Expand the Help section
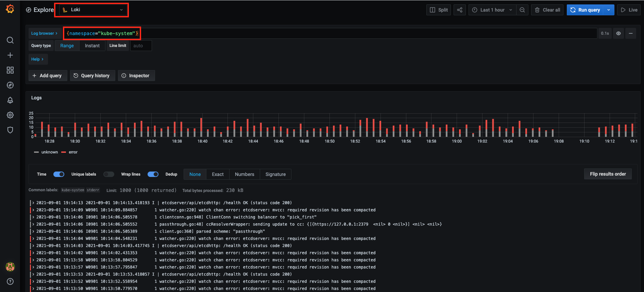The image size is (644, 292). click(38, 59)
